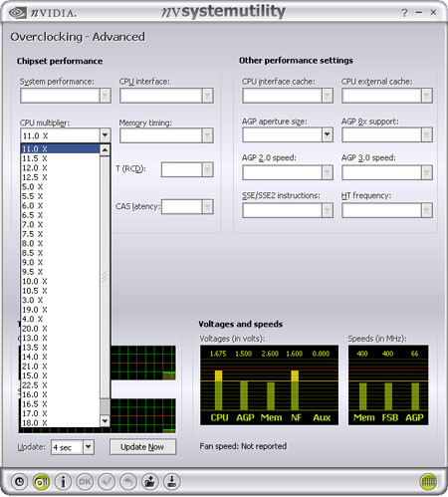Open the AGP 8x support dropdown
Image resolution: width=448 pixels, height=497 pixels.
[387, 134]
